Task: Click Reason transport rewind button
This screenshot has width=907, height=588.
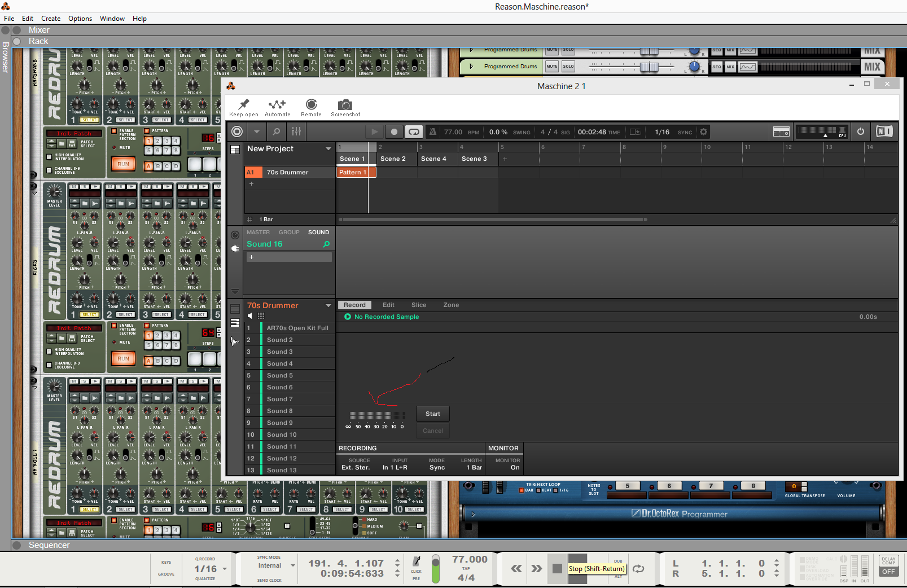Action: coord(516,568)
